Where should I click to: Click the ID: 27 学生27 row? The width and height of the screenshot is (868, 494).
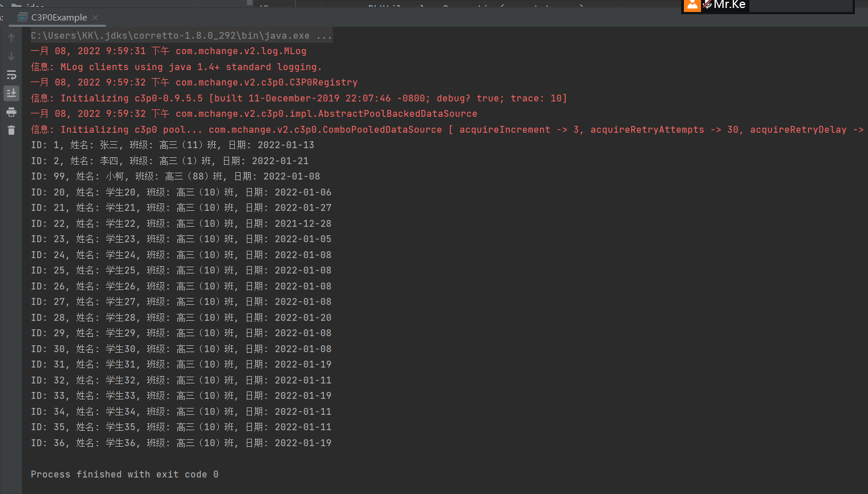[181, 302]
